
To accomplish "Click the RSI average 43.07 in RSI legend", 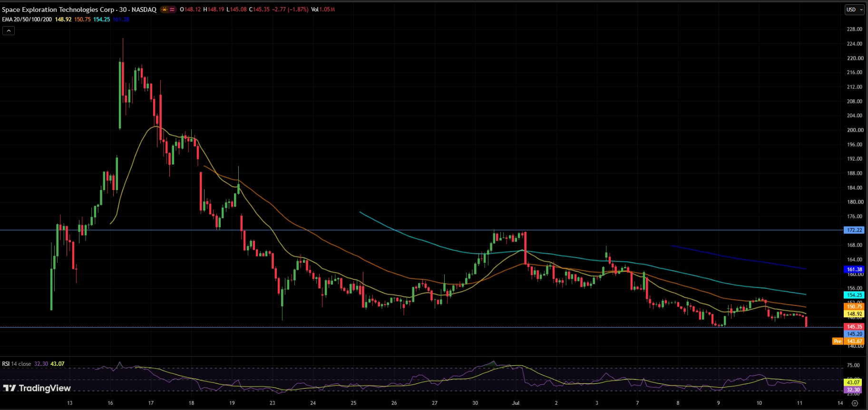I will click(58, 364).
